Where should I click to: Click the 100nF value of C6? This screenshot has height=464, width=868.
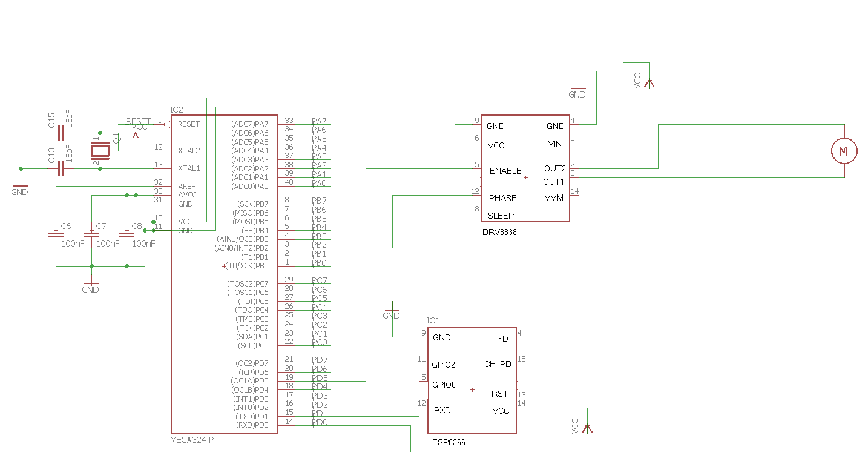(x=73, y=244)
